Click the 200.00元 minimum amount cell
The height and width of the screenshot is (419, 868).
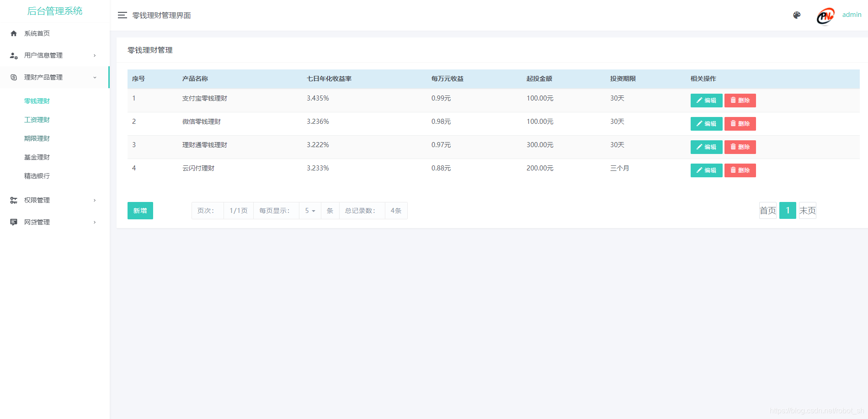(540, 168)
